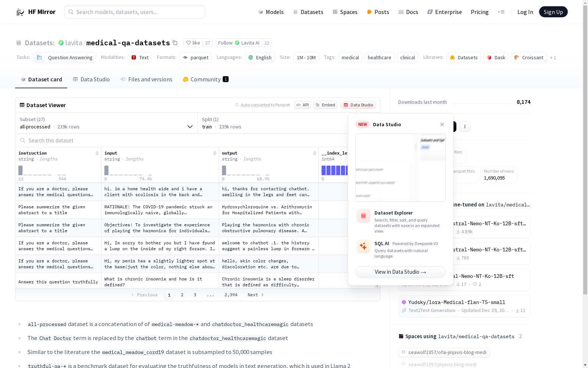Screen dimensions: 588x368
Task: Open Docs in the top navigation
Action: tap(408, 12)
